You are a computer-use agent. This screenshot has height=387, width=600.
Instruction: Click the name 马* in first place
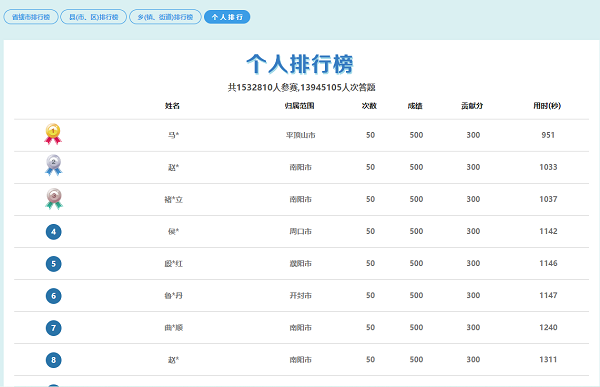(174, 135)
